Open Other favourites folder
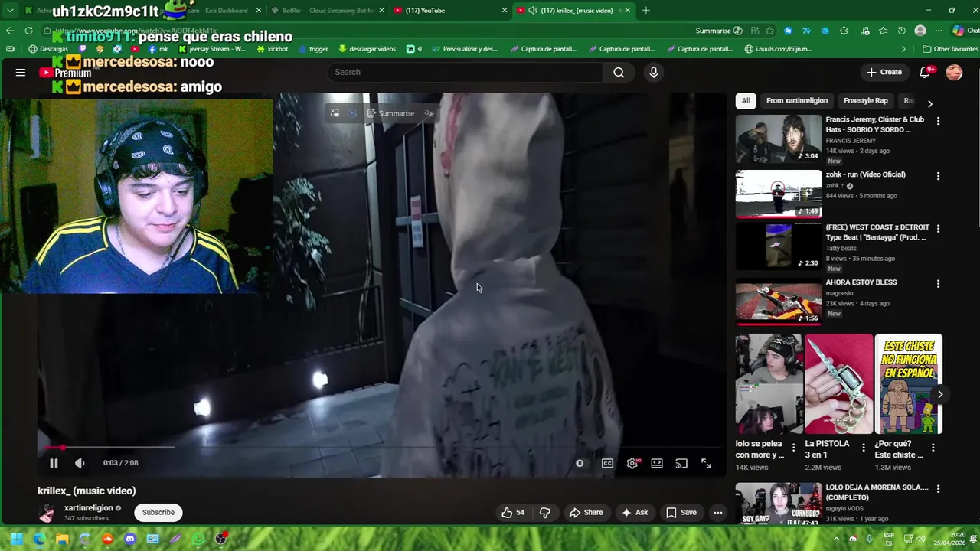This screenshot has height=551, width=980. 950,49
